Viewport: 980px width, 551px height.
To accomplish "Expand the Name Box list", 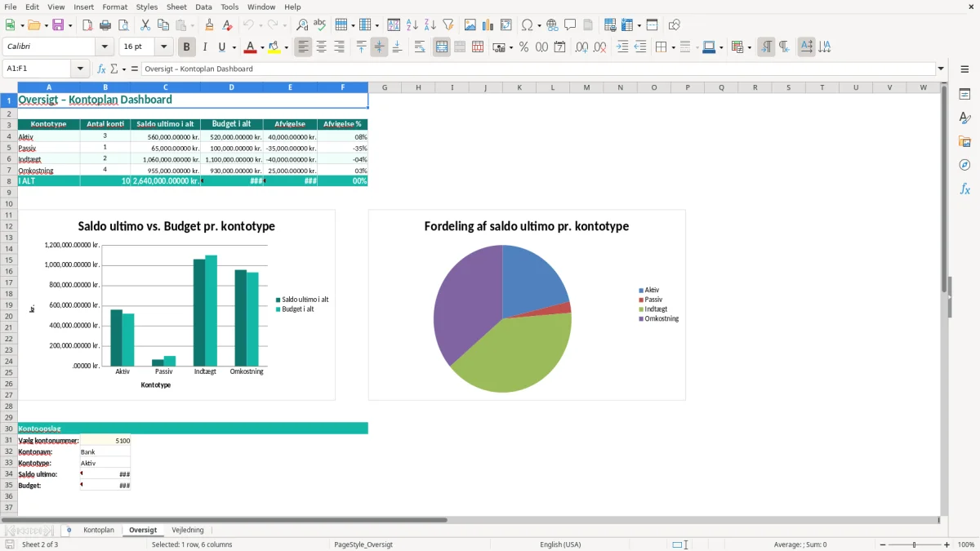I will (x=81, y=69).
